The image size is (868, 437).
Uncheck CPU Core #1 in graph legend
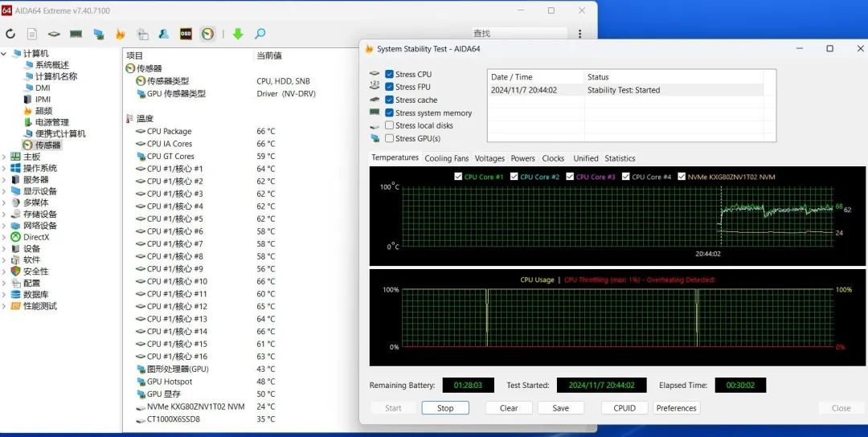[x=458, y=177]
